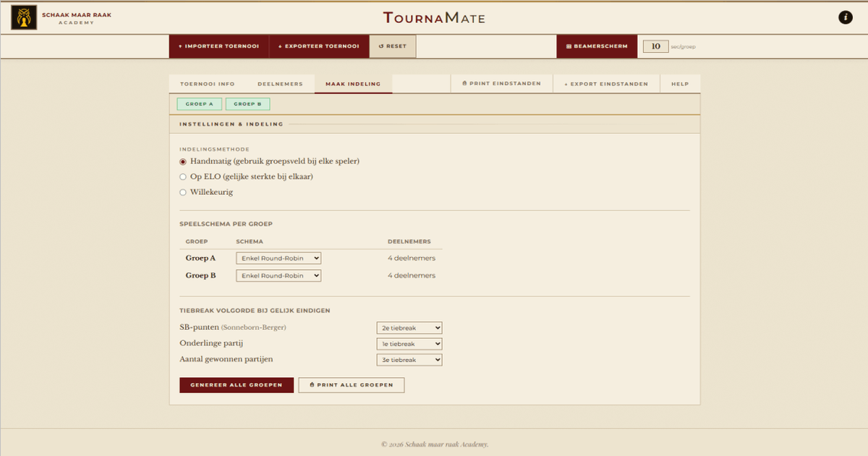
Task: Switch to Deelnemers tab
Action: 280,84
